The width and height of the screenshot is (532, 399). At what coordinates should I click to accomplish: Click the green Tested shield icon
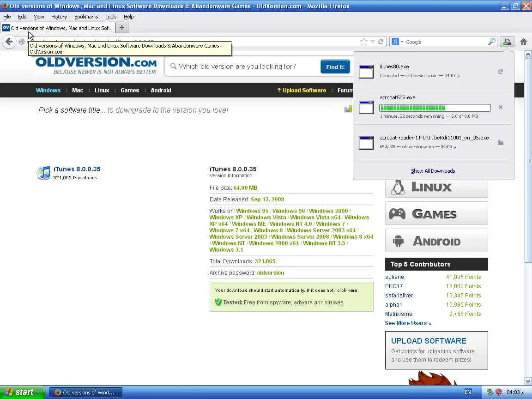(x=218, y=302)
